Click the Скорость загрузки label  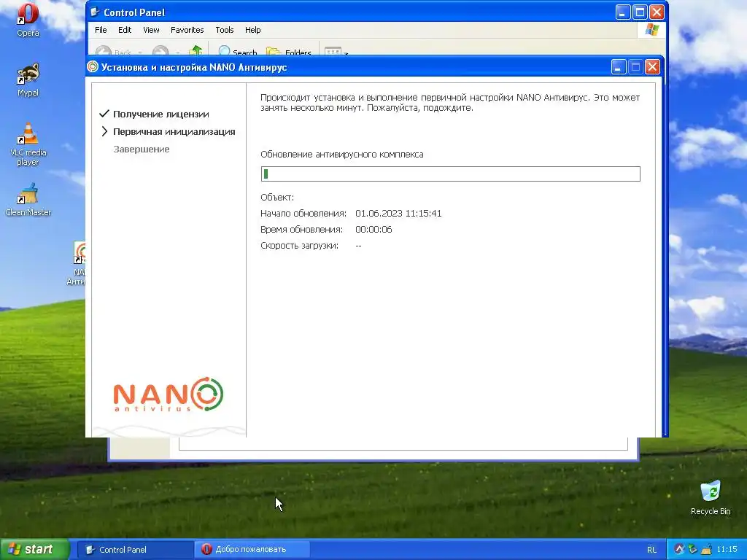299,246
